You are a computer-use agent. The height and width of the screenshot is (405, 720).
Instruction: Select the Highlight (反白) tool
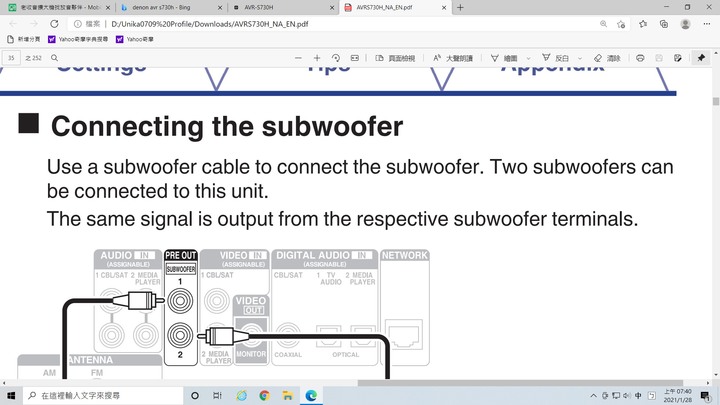556,58
